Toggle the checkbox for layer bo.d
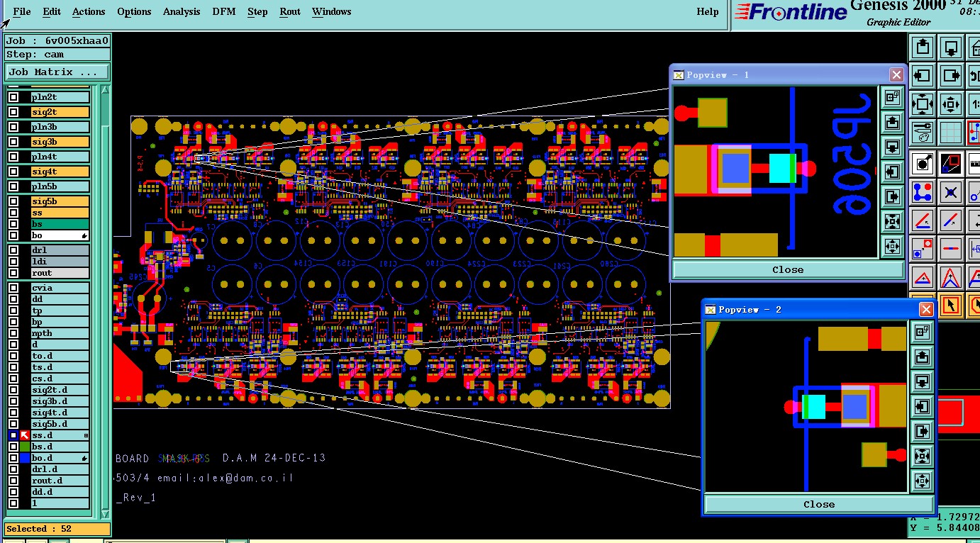Viewport: 980px width, 543px height. point(13,458)
